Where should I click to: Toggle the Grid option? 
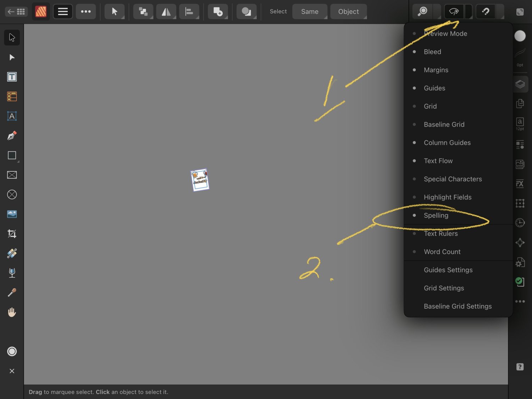coord(458,106)
